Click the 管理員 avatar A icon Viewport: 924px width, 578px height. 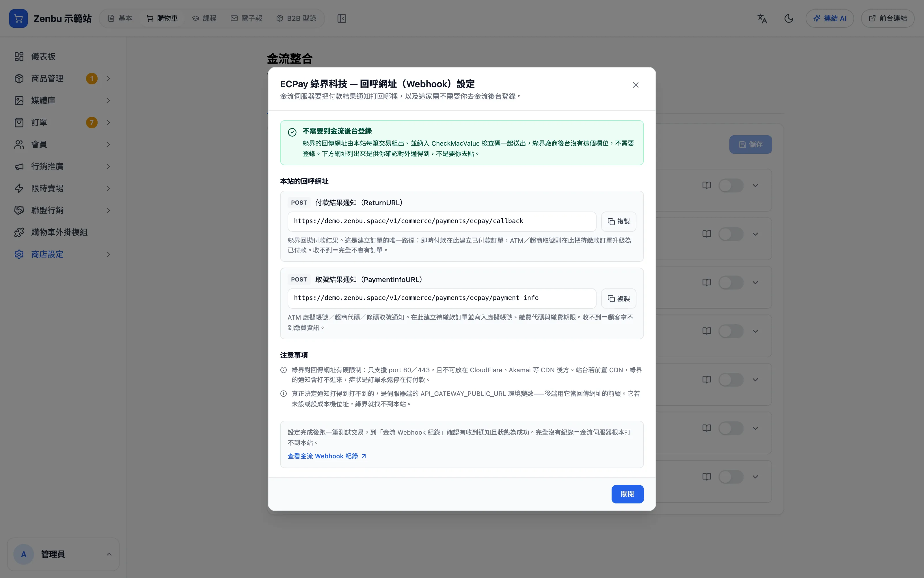[24, 554]
